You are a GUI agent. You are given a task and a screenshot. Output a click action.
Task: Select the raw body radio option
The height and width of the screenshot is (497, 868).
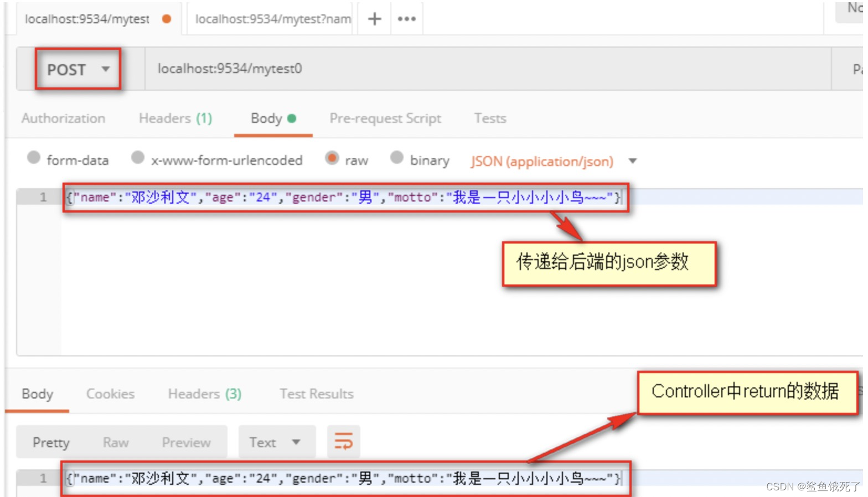pyautogui.click(x=332, y=158)
